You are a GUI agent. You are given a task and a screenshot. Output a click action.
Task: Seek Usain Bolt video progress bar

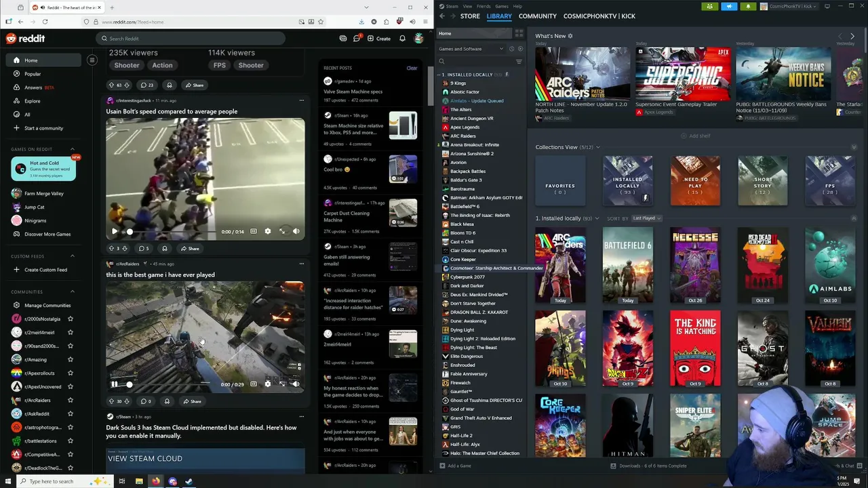[172, 231]
